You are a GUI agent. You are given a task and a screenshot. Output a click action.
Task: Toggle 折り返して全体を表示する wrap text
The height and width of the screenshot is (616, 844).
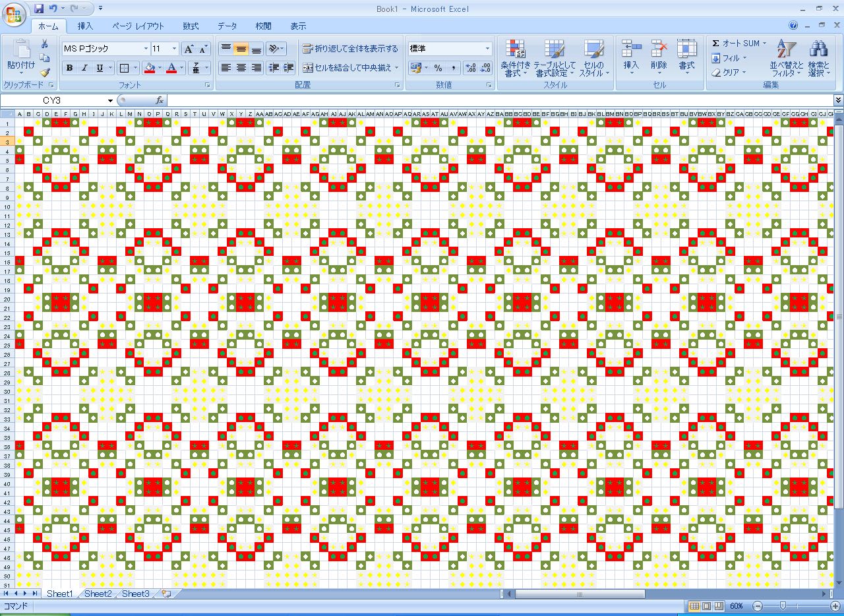[x=350, y=49]
